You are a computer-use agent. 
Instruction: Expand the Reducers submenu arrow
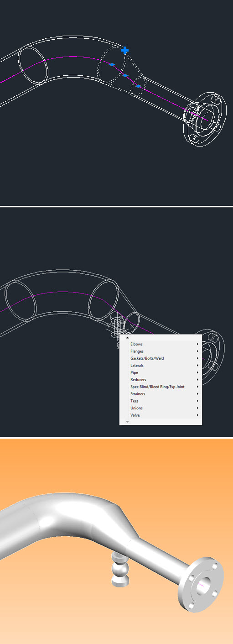coord(197,380)
